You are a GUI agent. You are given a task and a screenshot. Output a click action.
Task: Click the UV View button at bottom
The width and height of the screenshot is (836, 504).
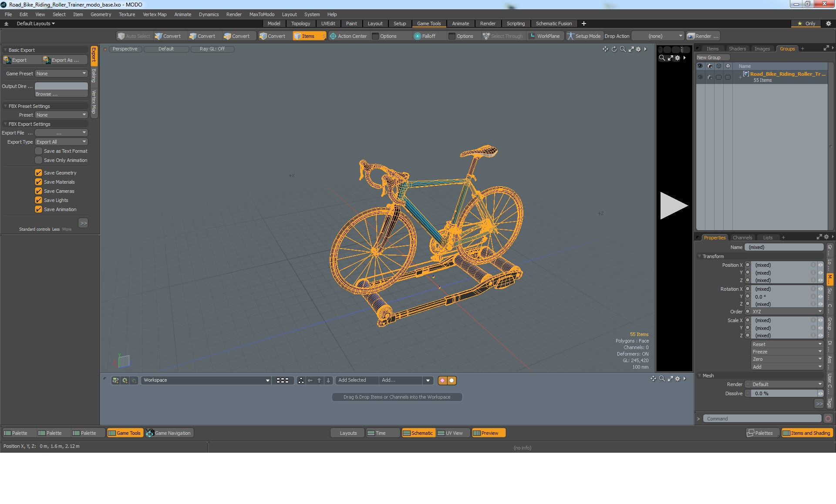453,433
